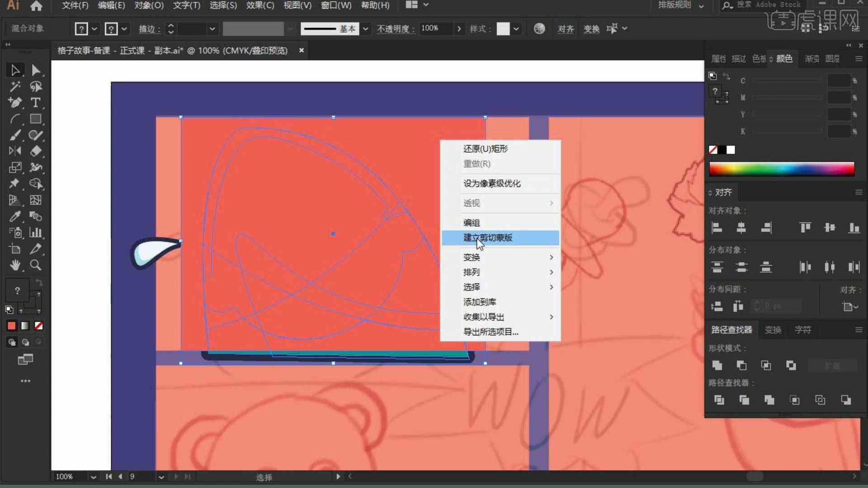Select the Zoom tool
The image size is (868, 488).
pyautogui.click(x=36, y=265)
